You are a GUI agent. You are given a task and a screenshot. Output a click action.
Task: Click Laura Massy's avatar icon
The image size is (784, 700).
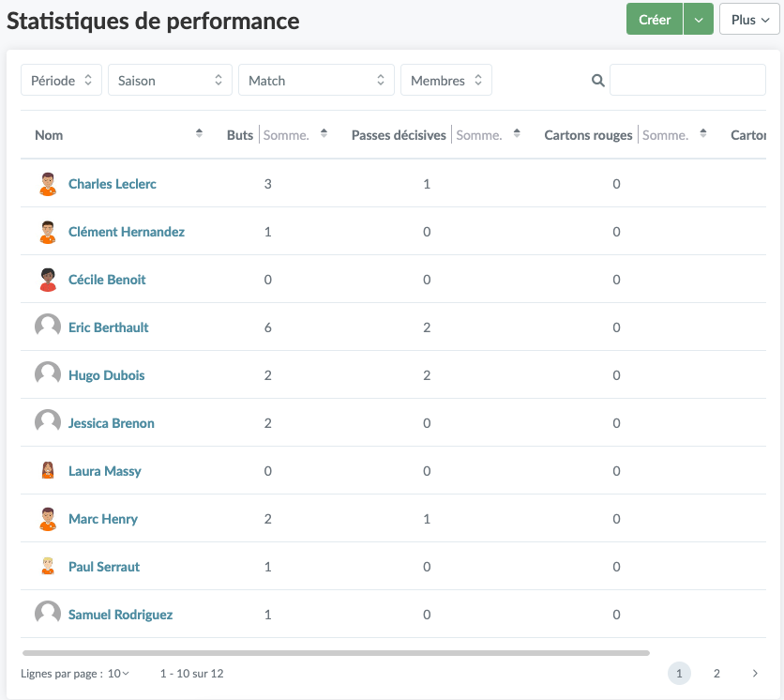pyautogui.click(x=48, y=471)
